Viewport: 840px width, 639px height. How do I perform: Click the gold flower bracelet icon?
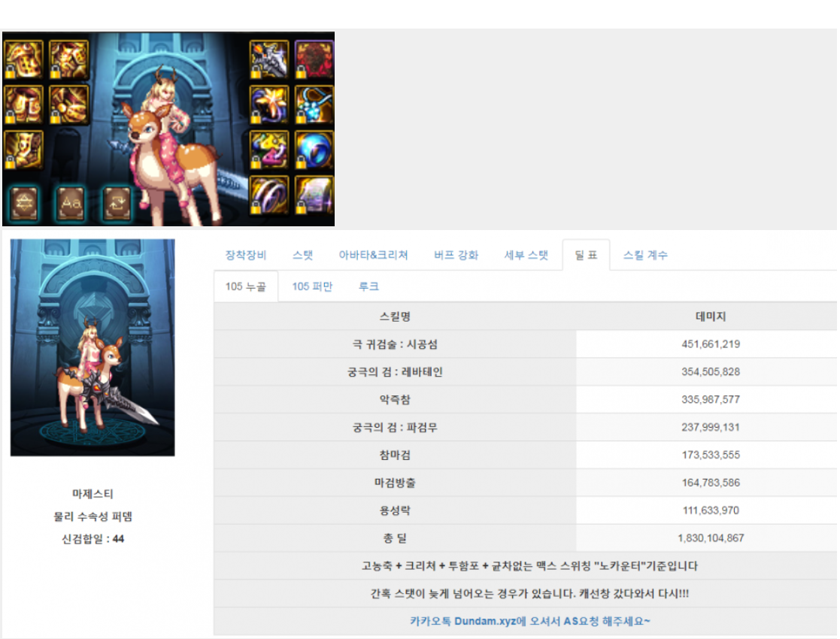pyautogui.click(x=269, y=104)
